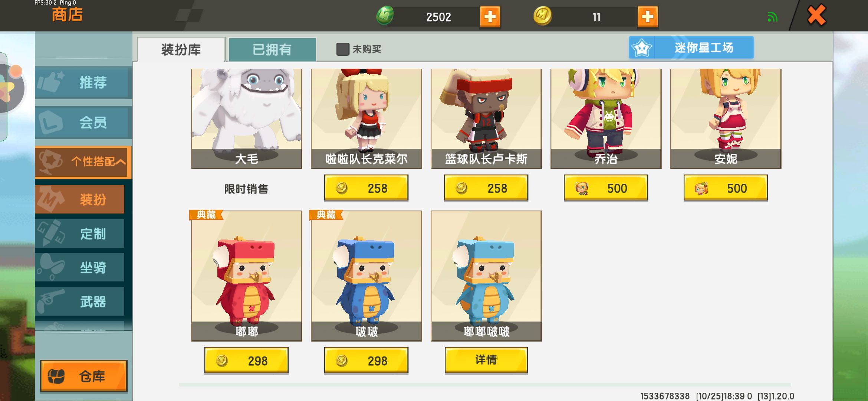Add more green mini beans with plus icon
The width and height of the screenshot is (868, 401).
(490, 17)
